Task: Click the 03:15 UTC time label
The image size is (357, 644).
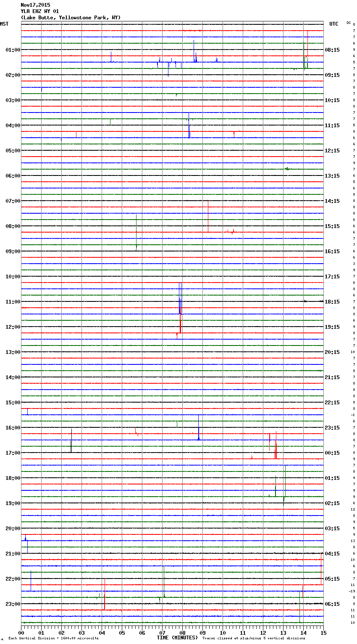Action: pyautogui.click(x=332, y=529)
